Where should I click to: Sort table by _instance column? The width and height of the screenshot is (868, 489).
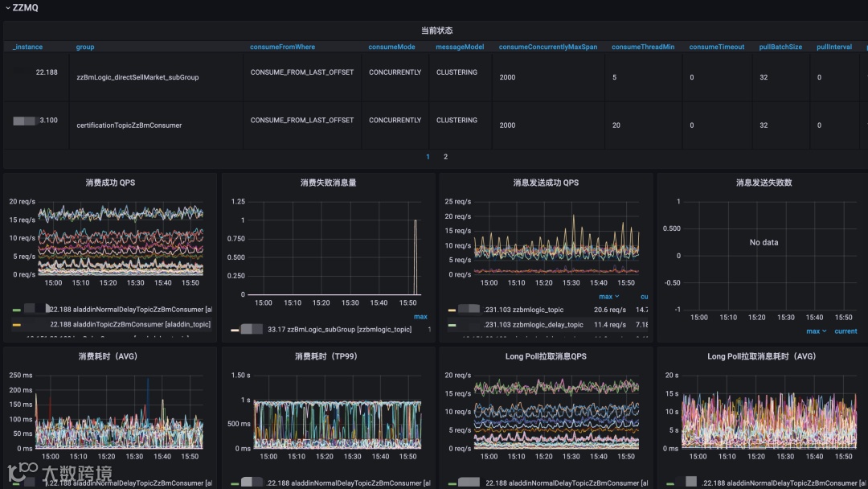(27, 47)
